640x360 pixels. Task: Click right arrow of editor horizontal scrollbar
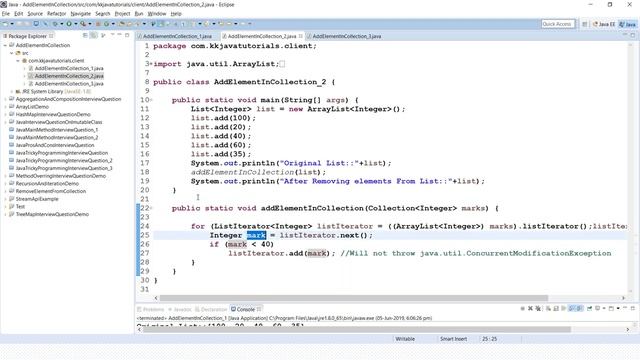[x=623, y=298]
